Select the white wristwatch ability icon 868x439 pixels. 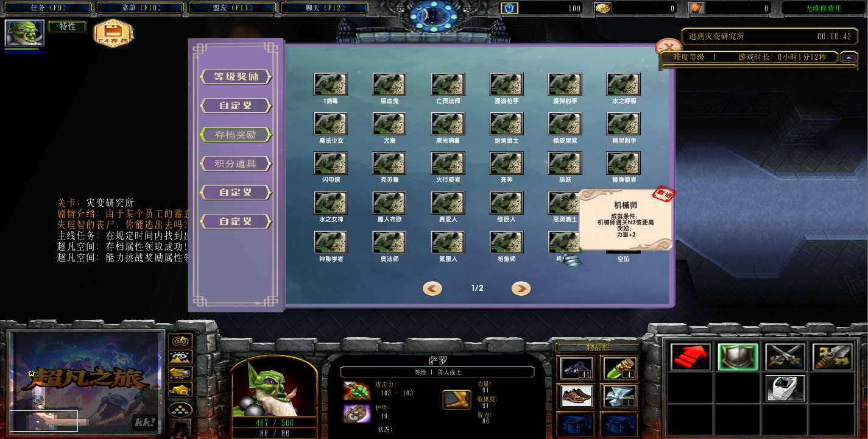click(785, 388)
